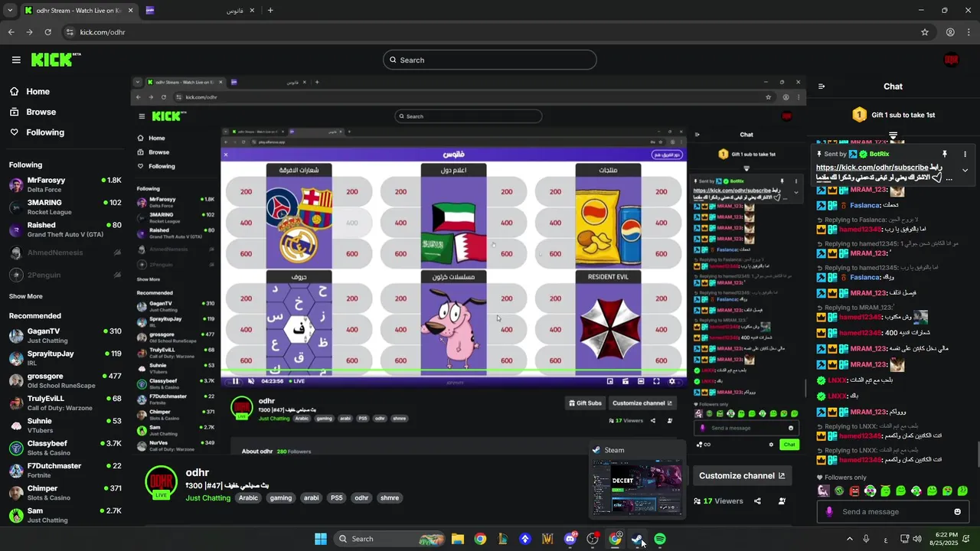
Task: Open MrFarosyy's channel in Following list
Action: click(65, 184)
